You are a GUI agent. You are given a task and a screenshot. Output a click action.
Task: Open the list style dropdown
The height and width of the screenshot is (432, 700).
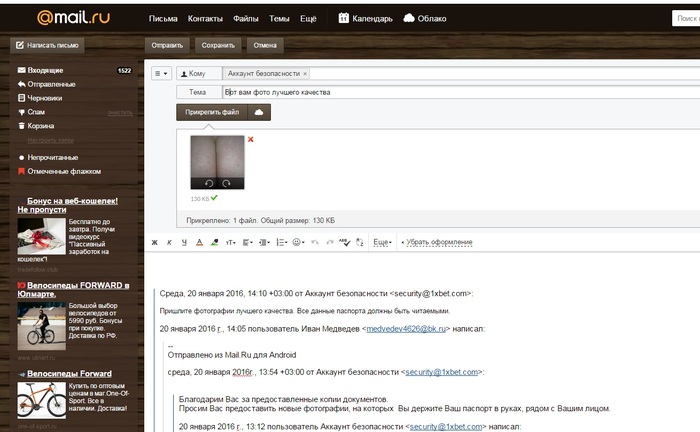point(281,242)
